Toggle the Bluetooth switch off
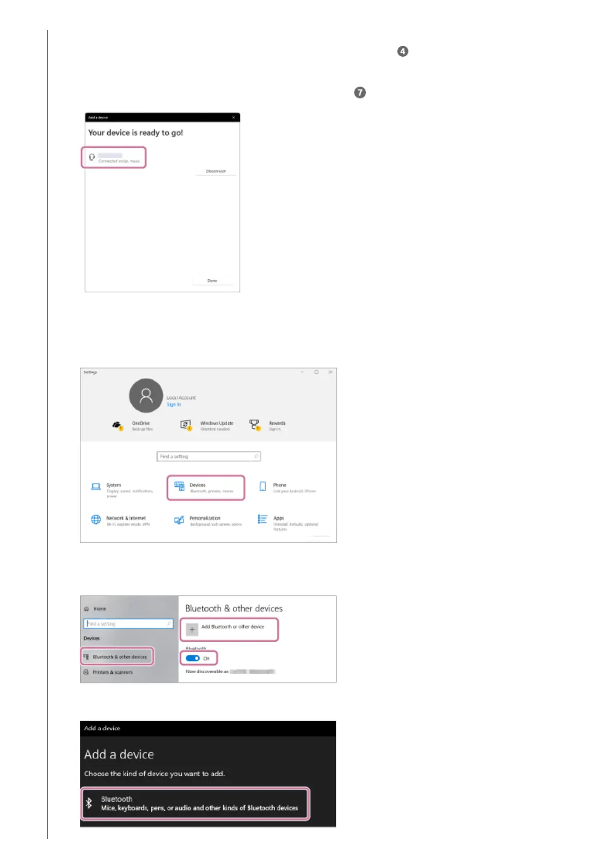 coord(193,658)
